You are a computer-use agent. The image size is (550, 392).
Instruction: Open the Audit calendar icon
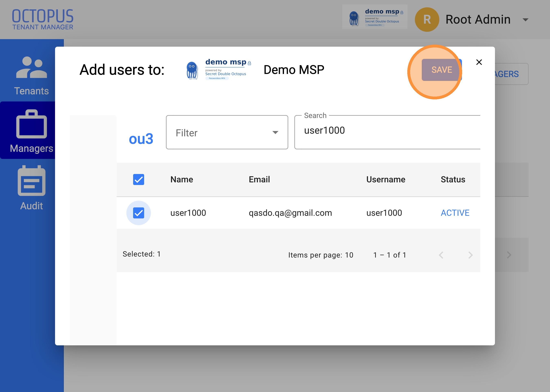point(31,181)
